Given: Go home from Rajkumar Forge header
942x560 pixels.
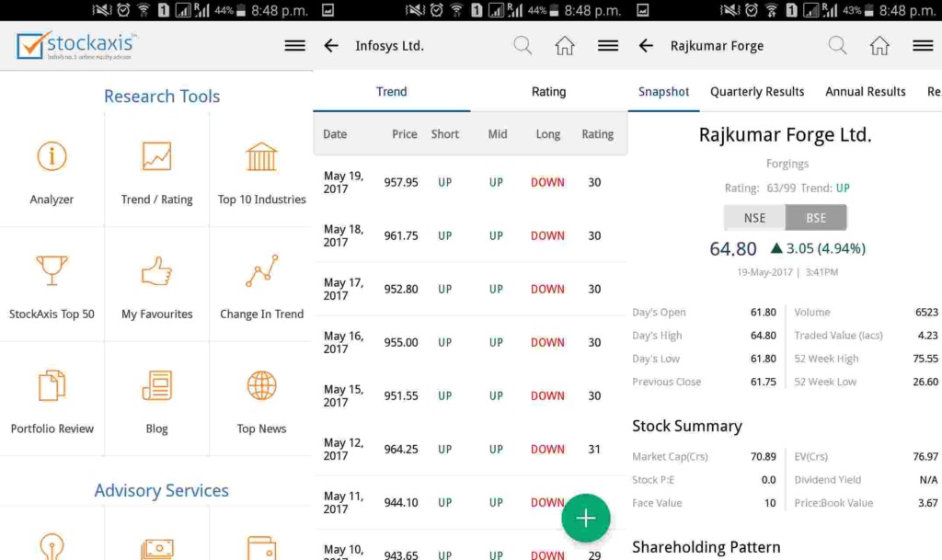Looking at the screenshot, I should (x=879, y=46).
